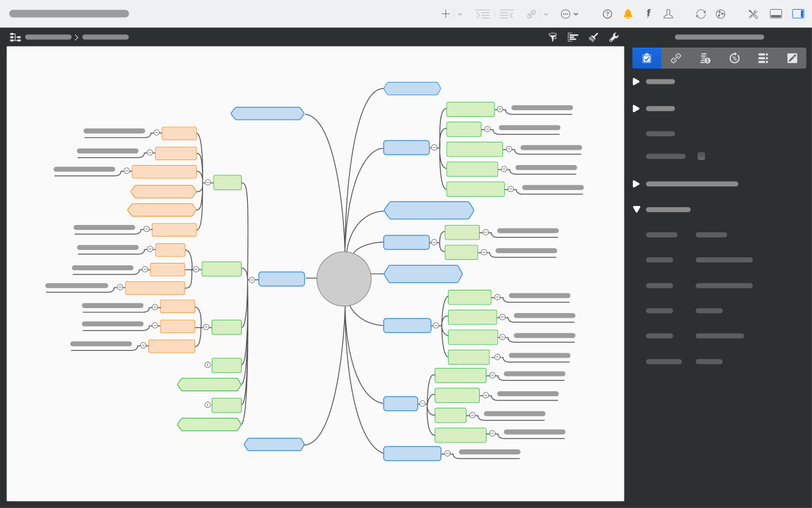Toggle the small checkbox in the right panel
Viewport: 812px width, 508px height.
click(701, 156)
